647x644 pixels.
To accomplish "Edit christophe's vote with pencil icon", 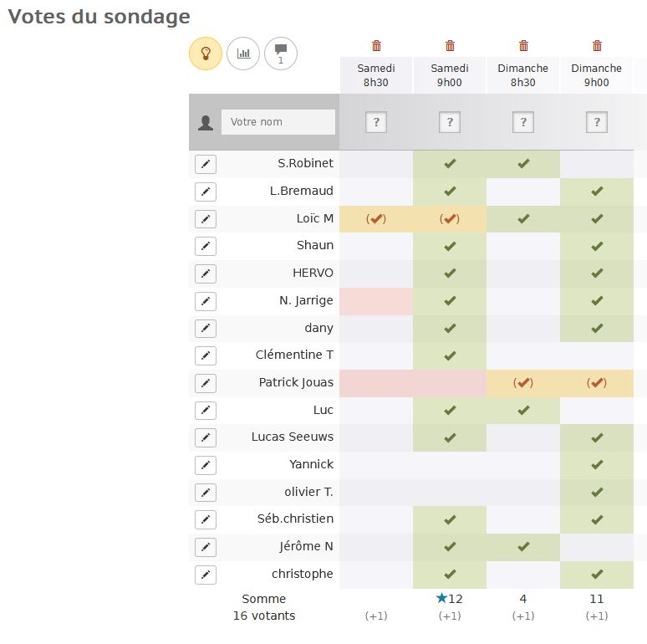I will point(206,575).
